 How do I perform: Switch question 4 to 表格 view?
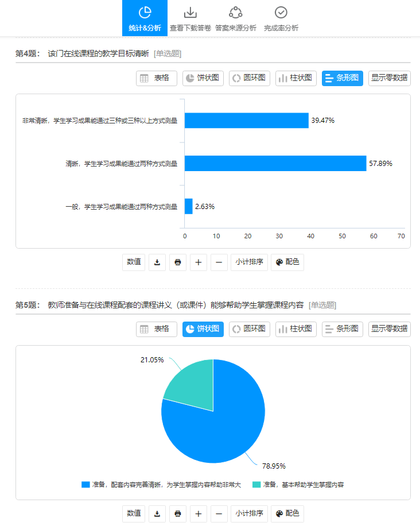pos(156,78)
